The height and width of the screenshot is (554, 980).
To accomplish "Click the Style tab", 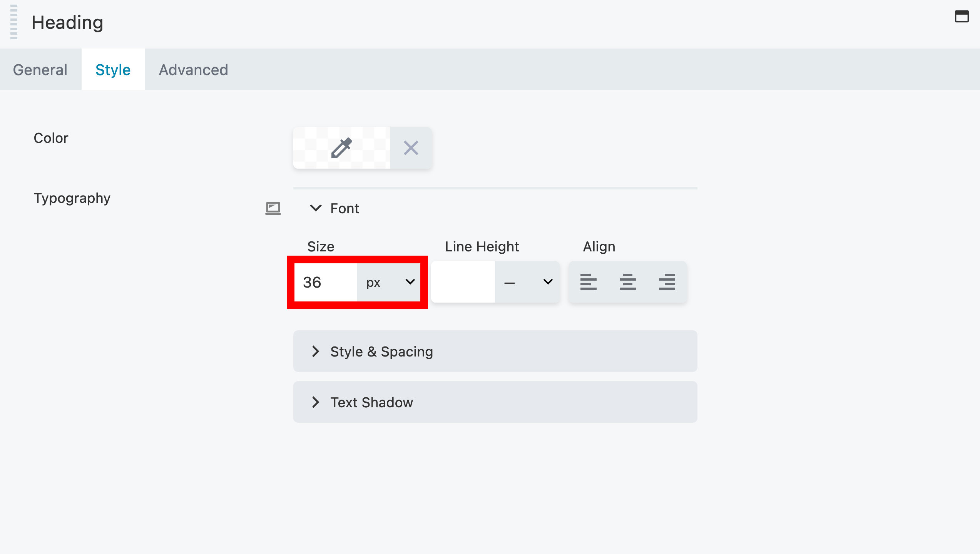I will [x=113, y=70].
